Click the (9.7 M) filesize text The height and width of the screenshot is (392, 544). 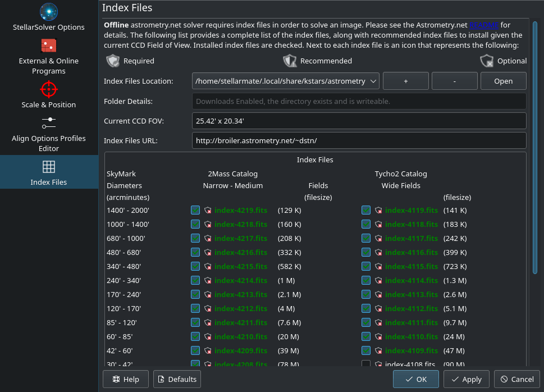[x=455, y=322]
